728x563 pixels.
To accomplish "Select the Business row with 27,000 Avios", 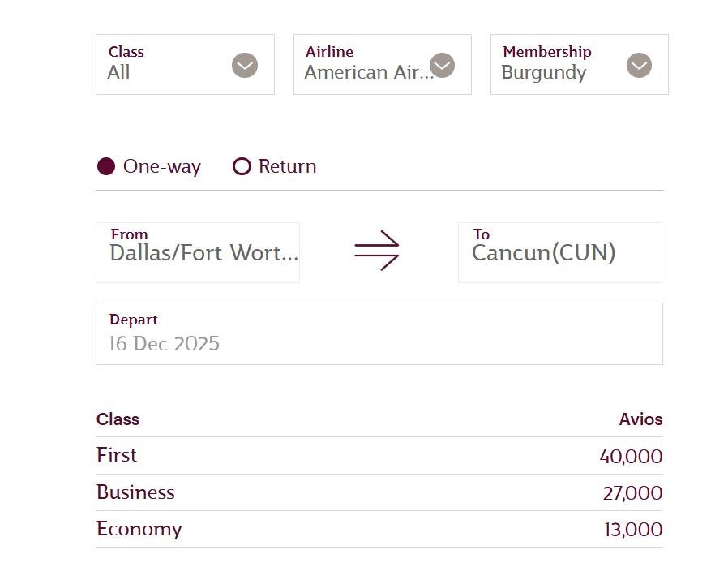I will coord(379,492).
